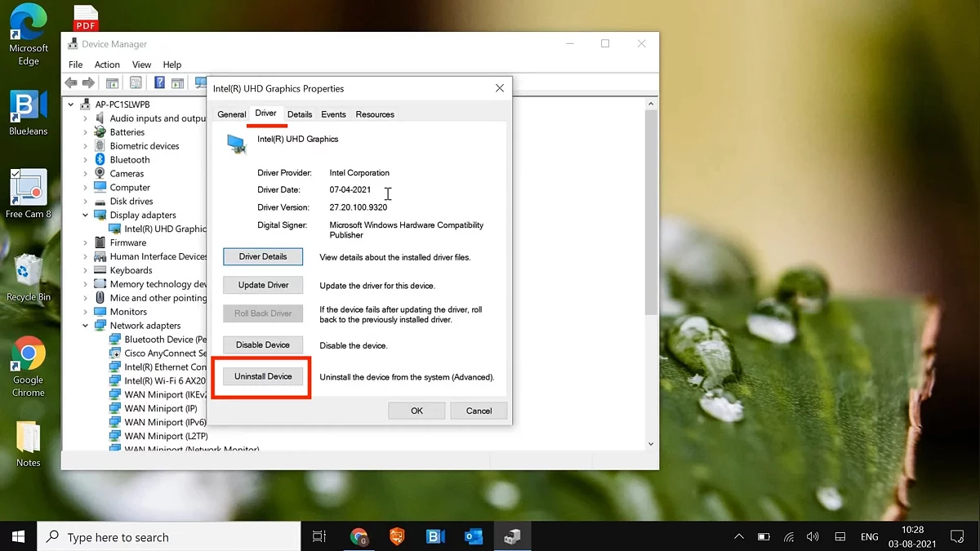Select the Recycle Bin desktop icon
980x551 pixels.
(x=28, y=278)
